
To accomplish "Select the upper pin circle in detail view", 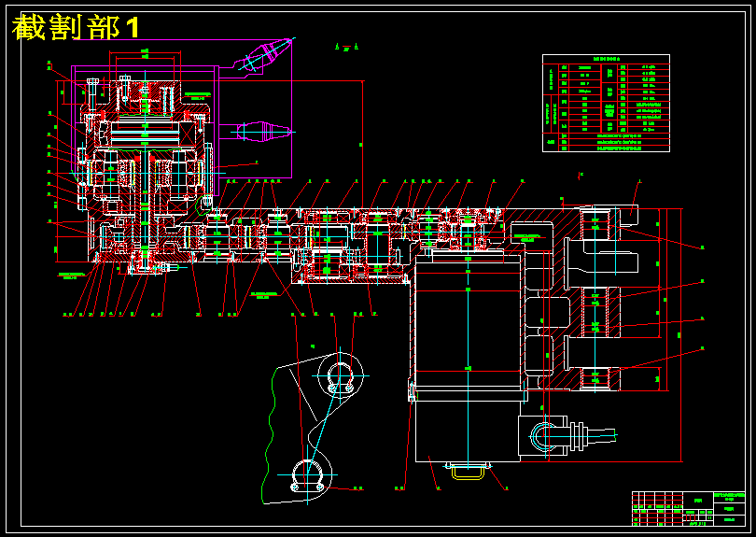I will point(341,375).
